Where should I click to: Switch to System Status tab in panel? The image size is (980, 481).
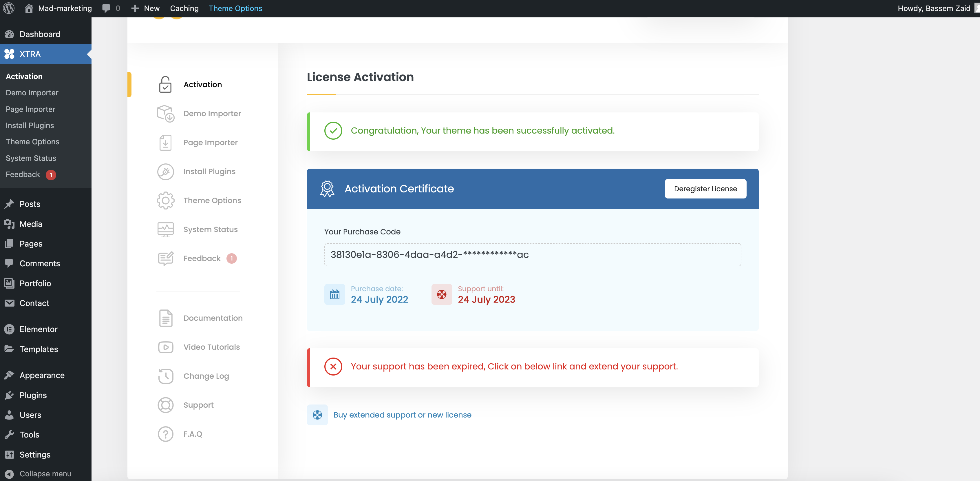210,229
